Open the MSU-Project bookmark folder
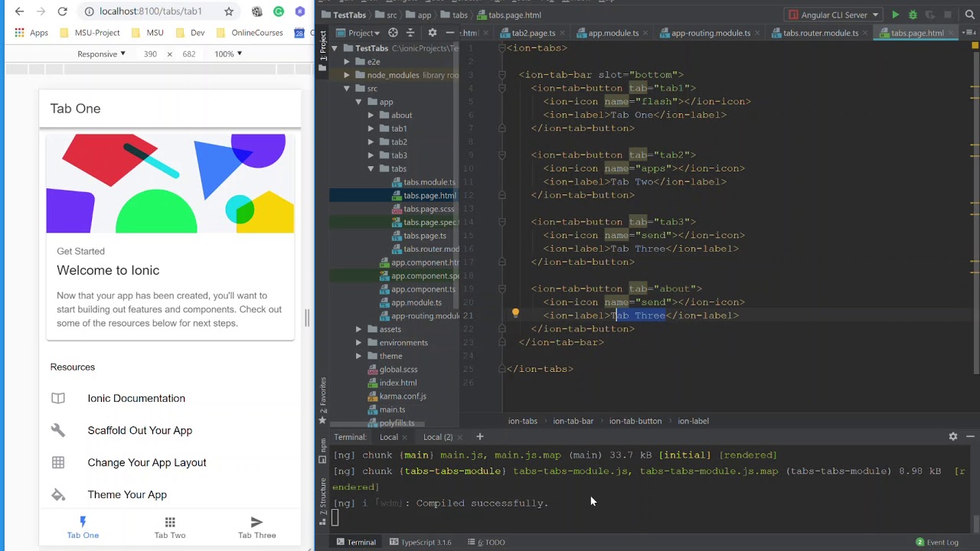 (90, 33)
